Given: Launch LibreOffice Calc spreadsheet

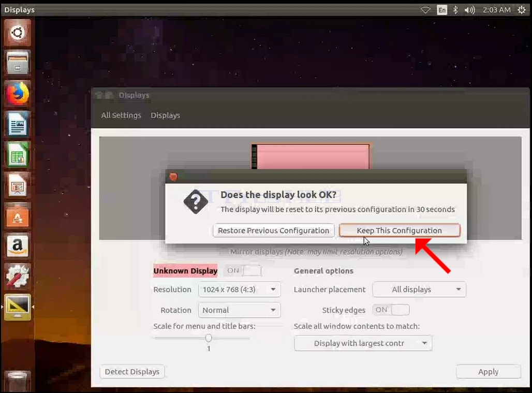Looking at the screenshot, I should pyautogui.click(x=17, y=155).
